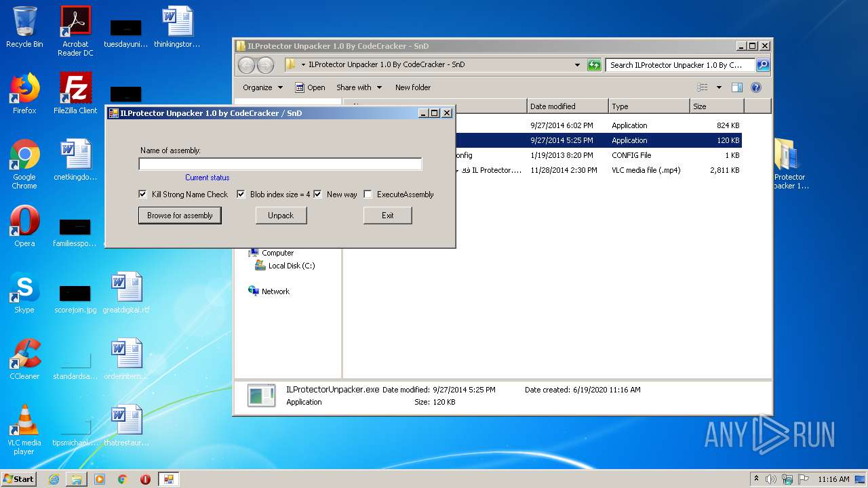
Task: Open the cnetkingdo Word document icon
Action: (x=75, y=159)
